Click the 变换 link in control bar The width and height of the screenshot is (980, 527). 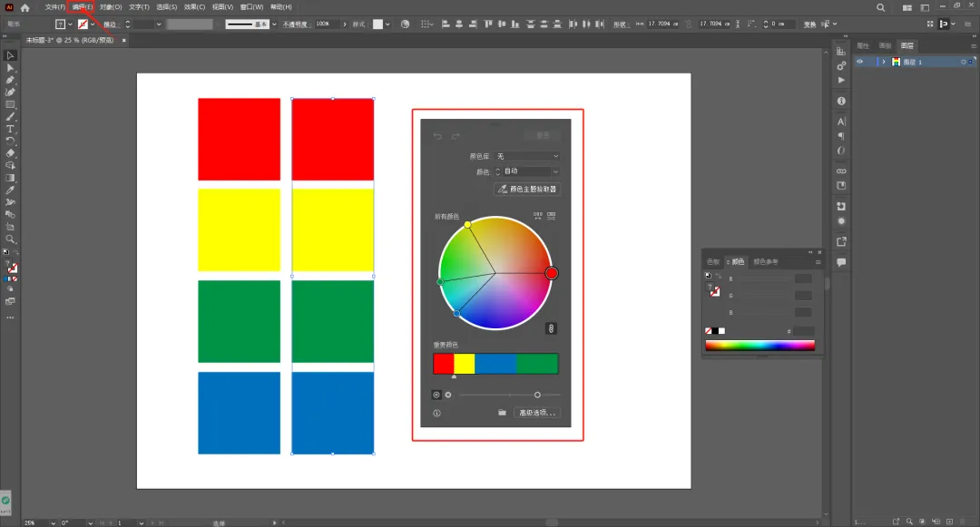click(809, 24)
